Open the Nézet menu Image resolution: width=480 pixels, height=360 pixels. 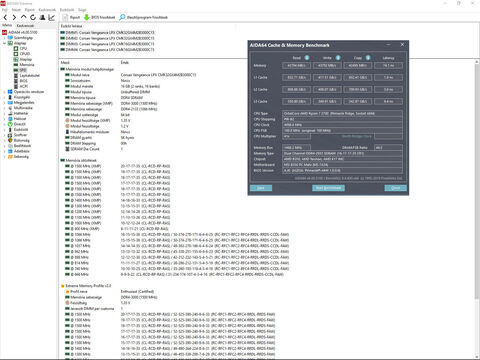(16, 10)
